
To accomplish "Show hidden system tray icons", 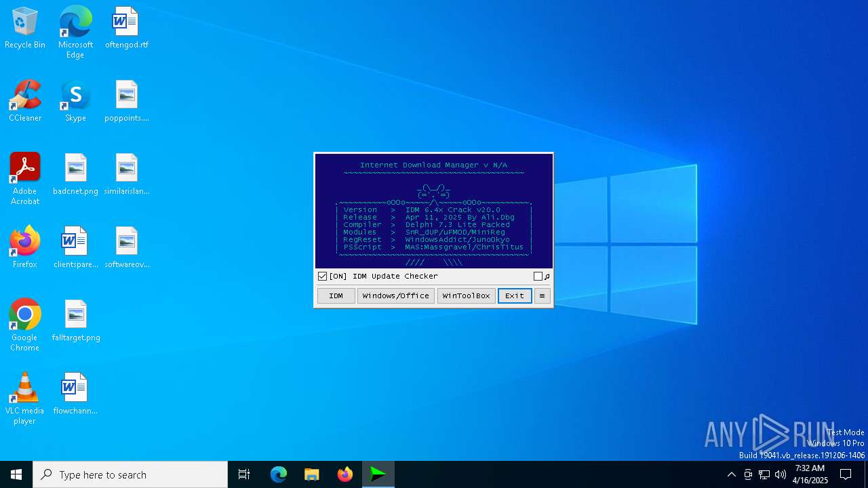I will click(x=731, y=474).
